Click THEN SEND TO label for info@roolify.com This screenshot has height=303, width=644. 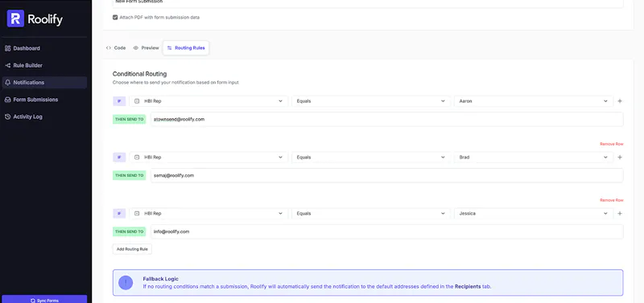[x=130, y=231]
